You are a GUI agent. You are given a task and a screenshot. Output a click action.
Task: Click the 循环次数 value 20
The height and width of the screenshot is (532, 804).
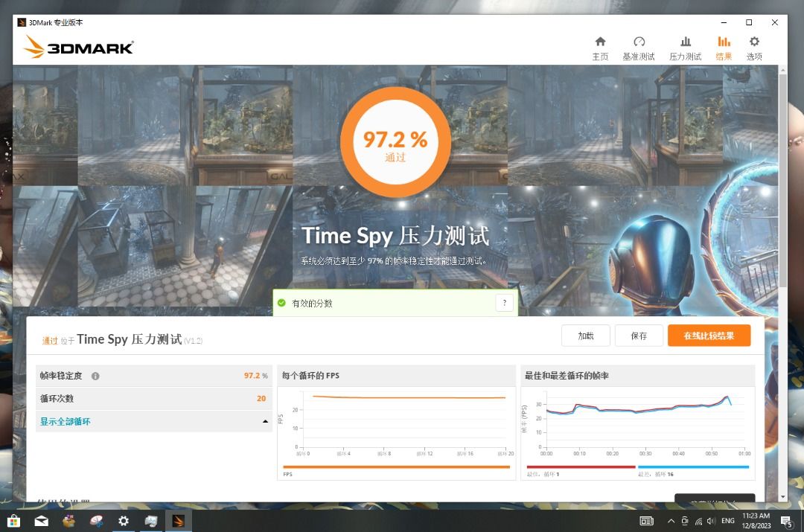(261, 398)
